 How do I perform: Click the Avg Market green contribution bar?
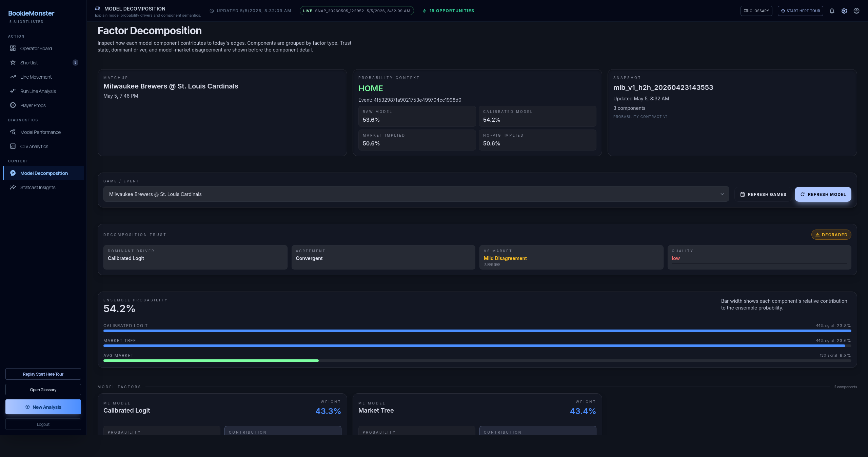click(211, 360)
